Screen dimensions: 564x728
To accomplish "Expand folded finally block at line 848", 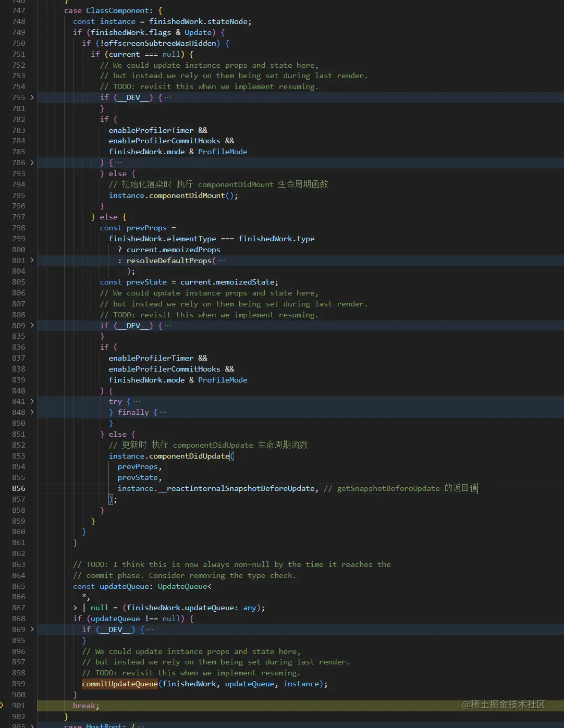I will tap(32, 412).
